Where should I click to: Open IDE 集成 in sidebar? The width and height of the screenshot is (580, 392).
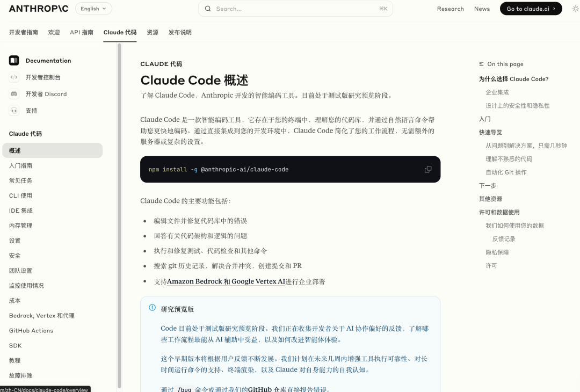click(x=21, y=210)
